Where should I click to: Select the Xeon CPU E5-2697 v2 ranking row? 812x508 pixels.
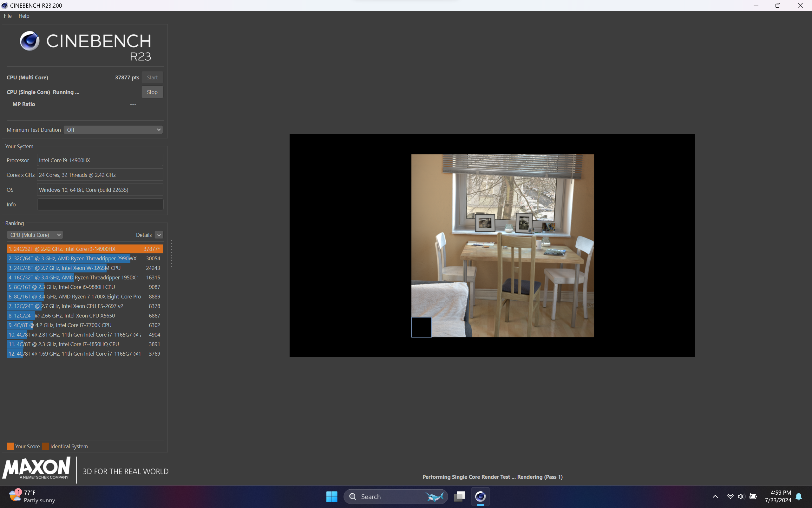pyautogui.click(x=85, y=306)
